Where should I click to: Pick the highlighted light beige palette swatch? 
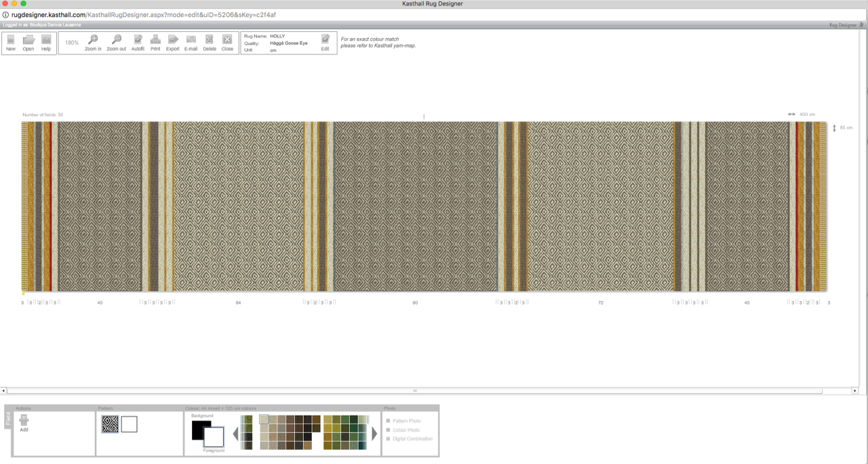tap(264, 420)
